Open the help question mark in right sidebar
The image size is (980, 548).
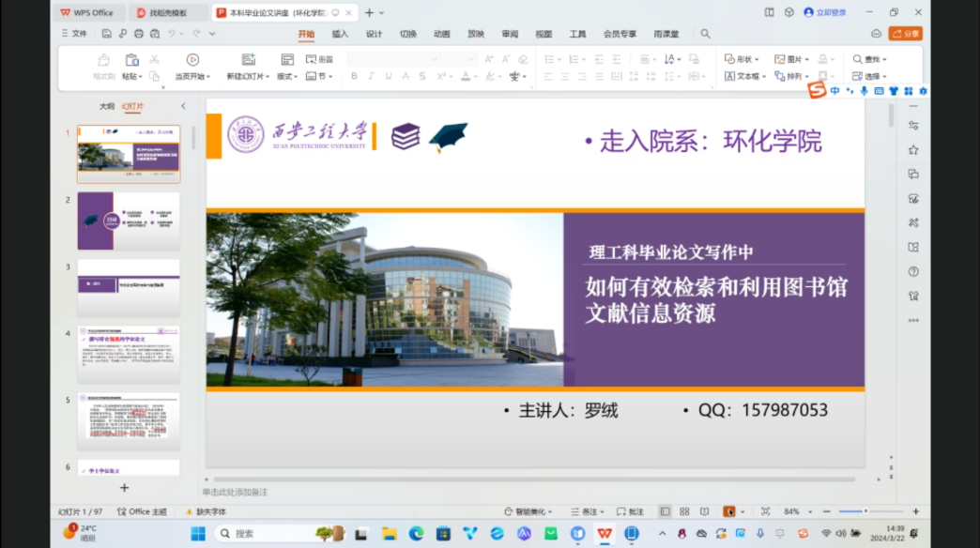(x=913, y=272)
